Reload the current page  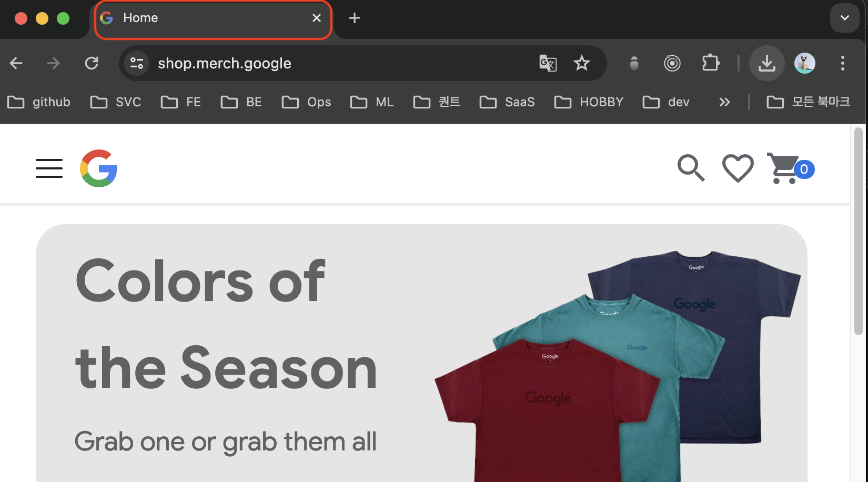point(92,63)
